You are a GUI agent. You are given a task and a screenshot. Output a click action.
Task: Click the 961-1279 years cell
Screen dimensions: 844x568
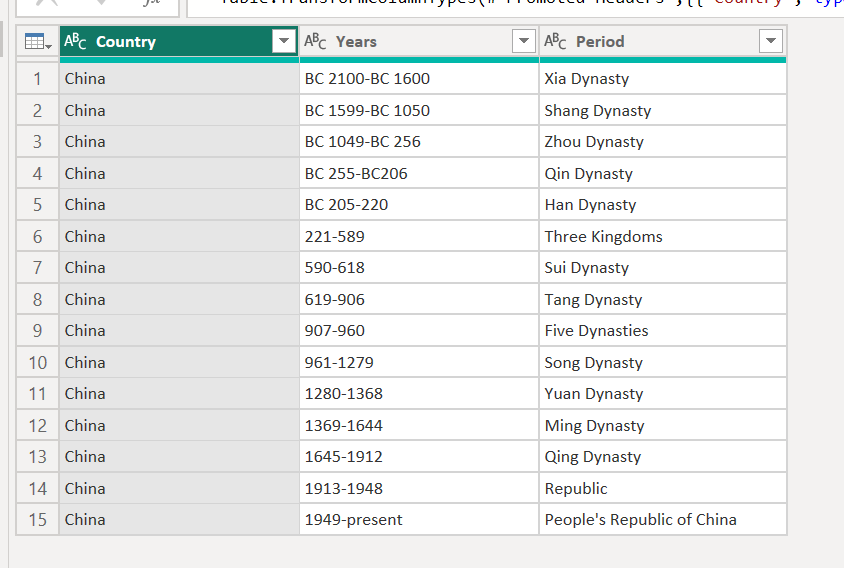[419, 362]
